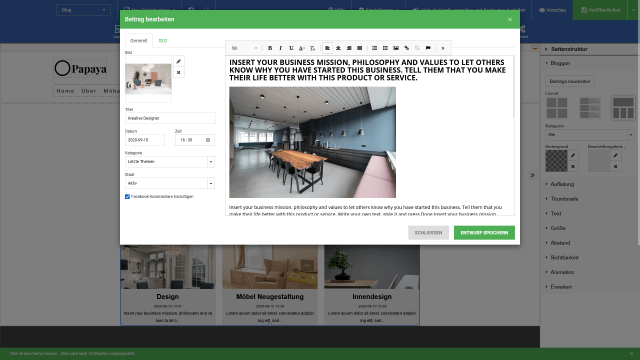This screenshot has height=360, width=640.
Task: Clear the Beschreibungshintergrund with X icon
Action: pos(616,167)
